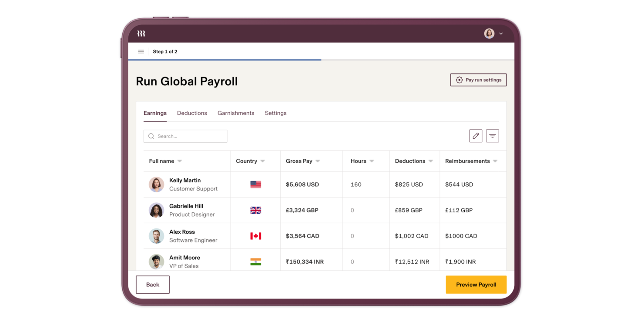The width and height of the screenshot is (644, 322).
Task: Click the filter icon beside the pencil
Action: click(492, 136)
